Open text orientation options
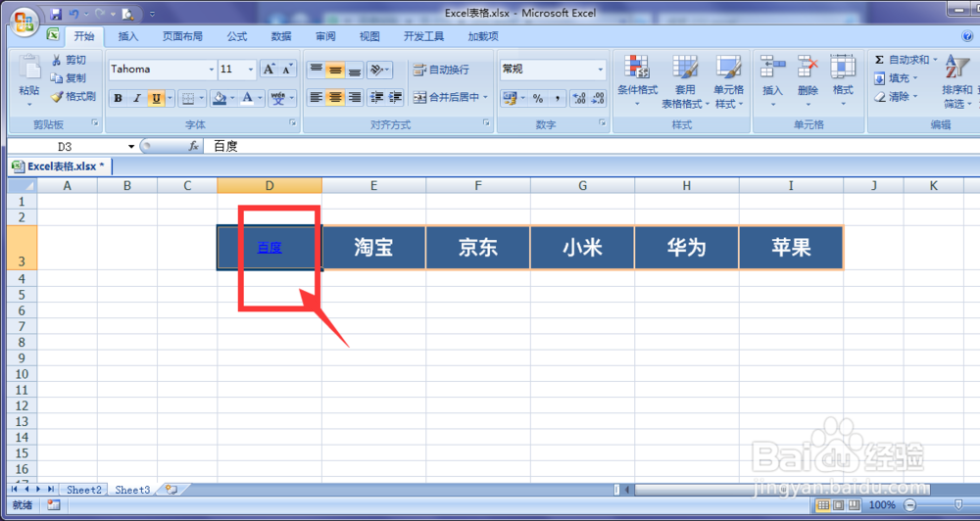Screen dimensions: 980x521 pos(379,69)
